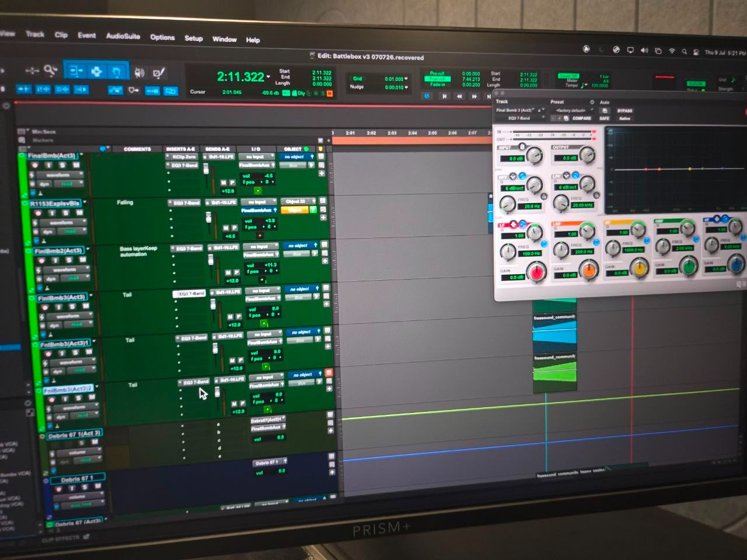Click the EQ3 HPF enable blue button
The height and width of the screenshot is (560, 747).
(x=522, y=176)
